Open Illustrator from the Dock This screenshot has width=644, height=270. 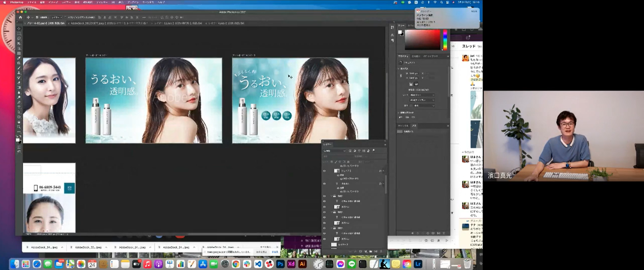pos(302,264)
